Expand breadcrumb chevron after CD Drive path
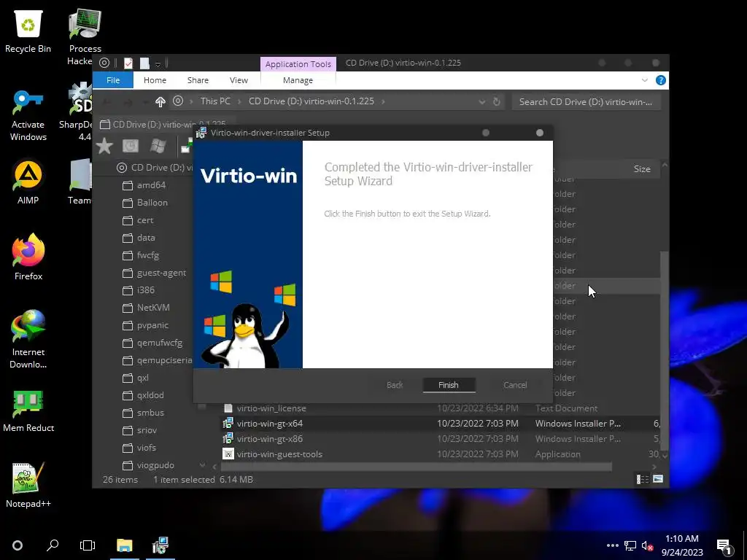This screenshot has height=560, width=747. tap(383, 101)
